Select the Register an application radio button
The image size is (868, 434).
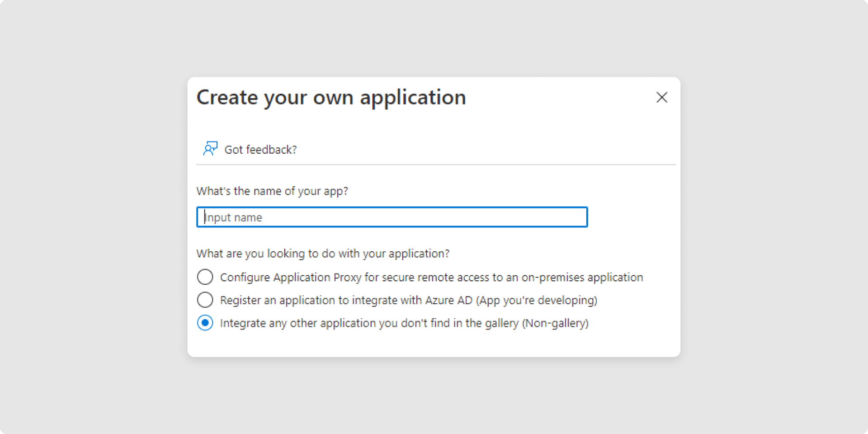pyautogui.click(x=205, y=300)
